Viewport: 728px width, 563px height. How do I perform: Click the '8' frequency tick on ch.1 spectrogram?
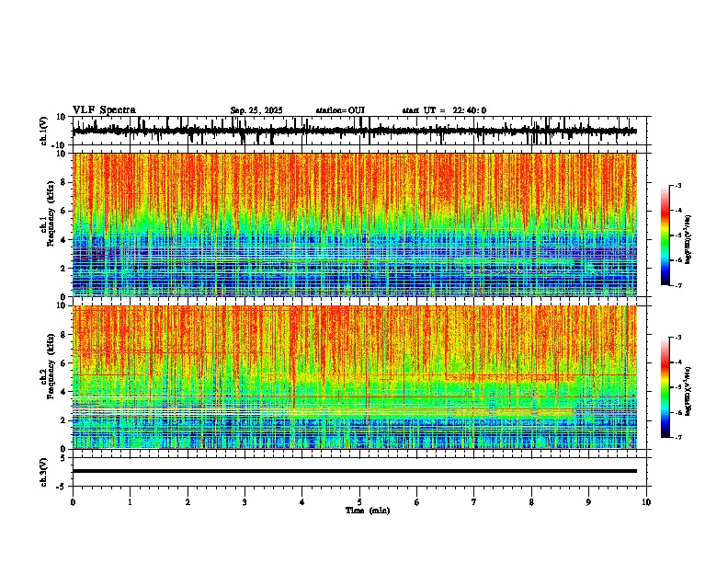[x=64, y=182]
